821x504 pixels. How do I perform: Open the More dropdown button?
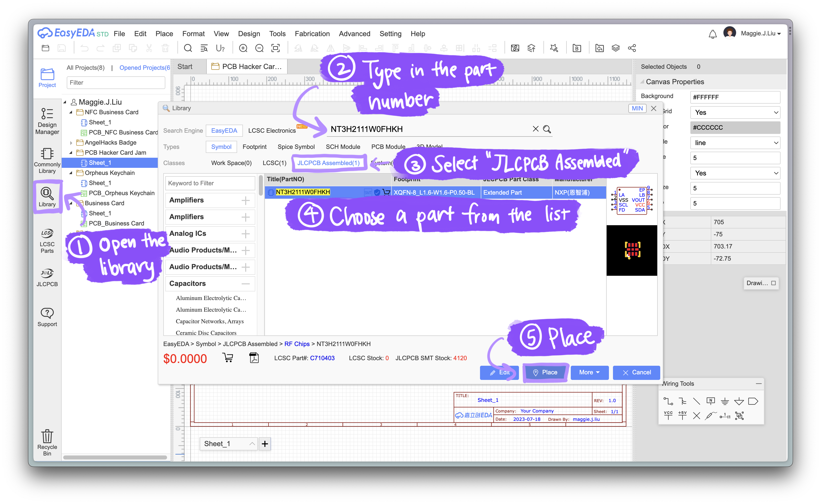click(x=589, y=372)
